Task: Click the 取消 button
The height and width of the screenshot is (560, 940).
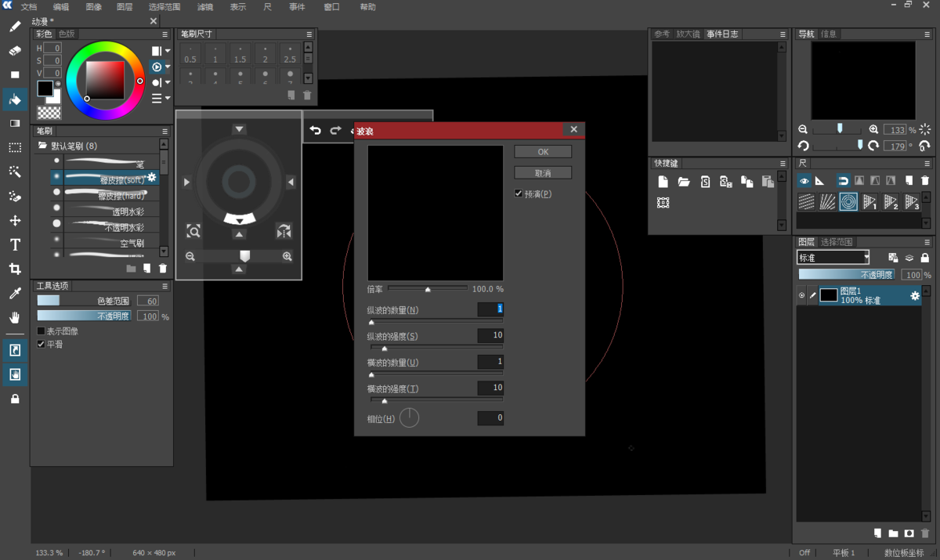Action: pyautogui.click(x=543, y=173)
